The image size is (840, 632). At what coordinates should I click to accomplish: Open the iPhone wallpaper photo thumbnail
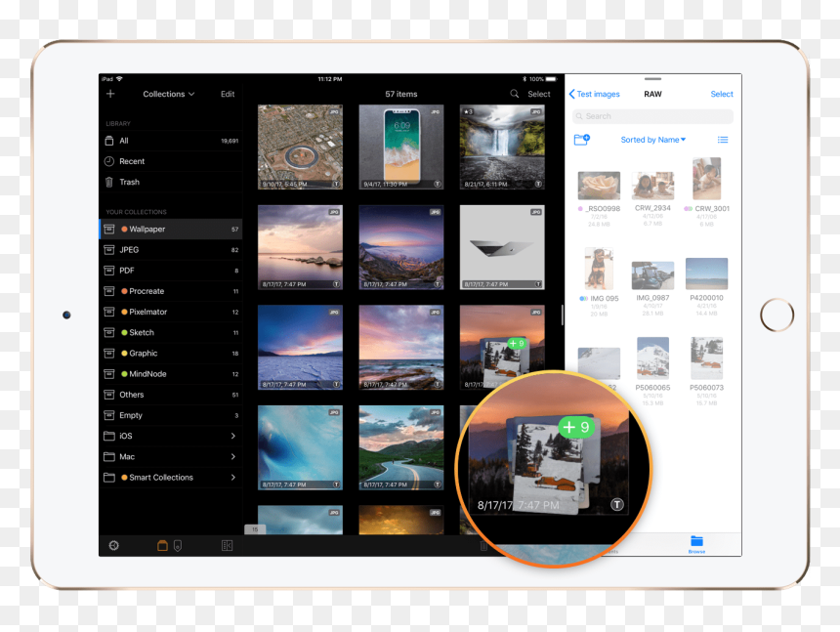coord(401,147)
